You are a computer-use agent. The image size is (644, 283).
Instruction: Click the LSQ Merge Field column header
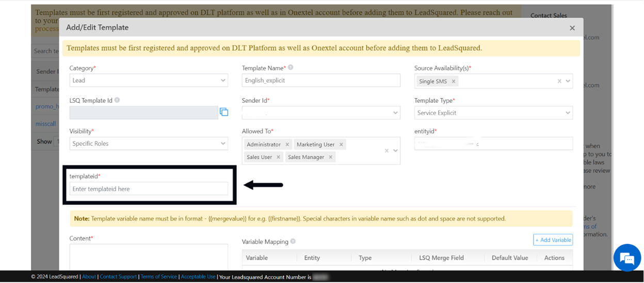pos(441,258)
